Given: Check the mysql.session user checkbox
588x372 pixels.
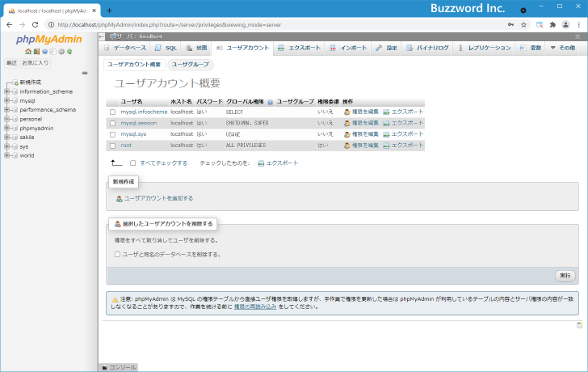Looking at the screenshot, I should (x=112, y=124).
